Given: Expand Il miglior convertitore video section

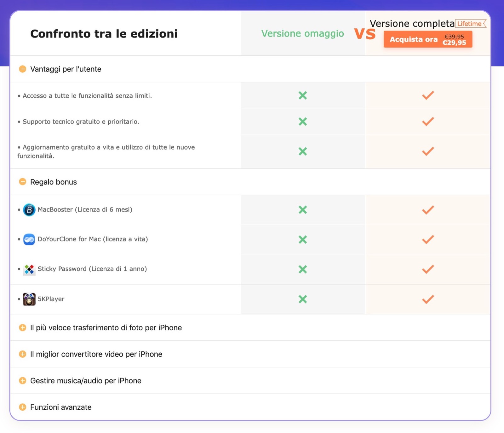Looking at the screenshot, I should coord(23,354).
